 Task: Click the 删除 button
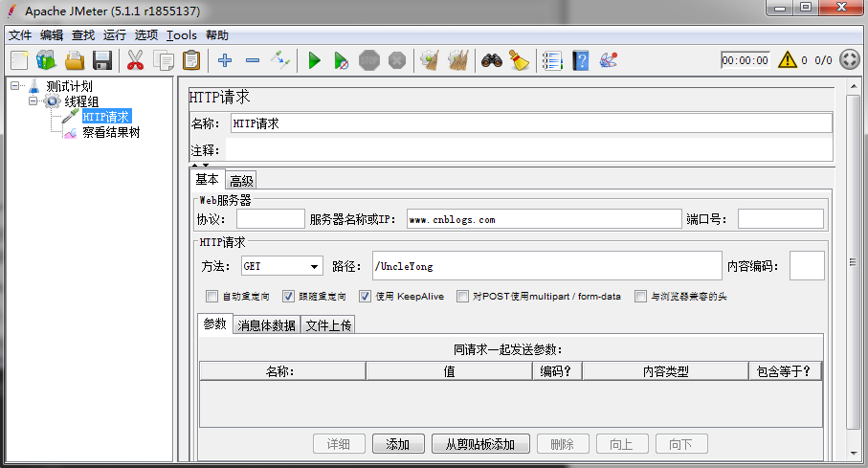(x=563, y=444)
